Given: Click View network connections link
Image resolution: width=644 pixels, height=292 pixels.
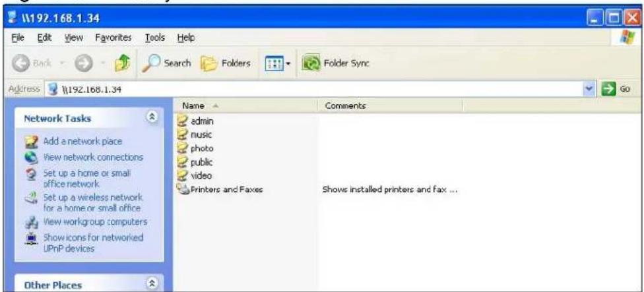Looking at the screenshot, I should [x=93, y=158].
